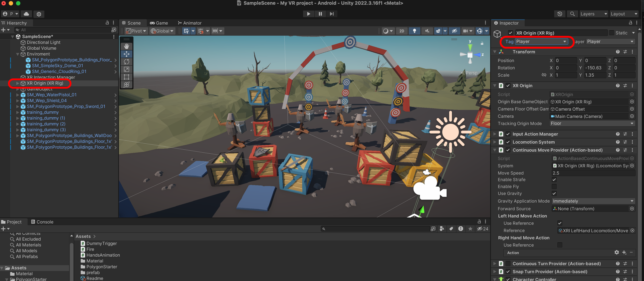The image size is (644, 281).
Task: Click the Step frame button
Action: pos(331,14)
